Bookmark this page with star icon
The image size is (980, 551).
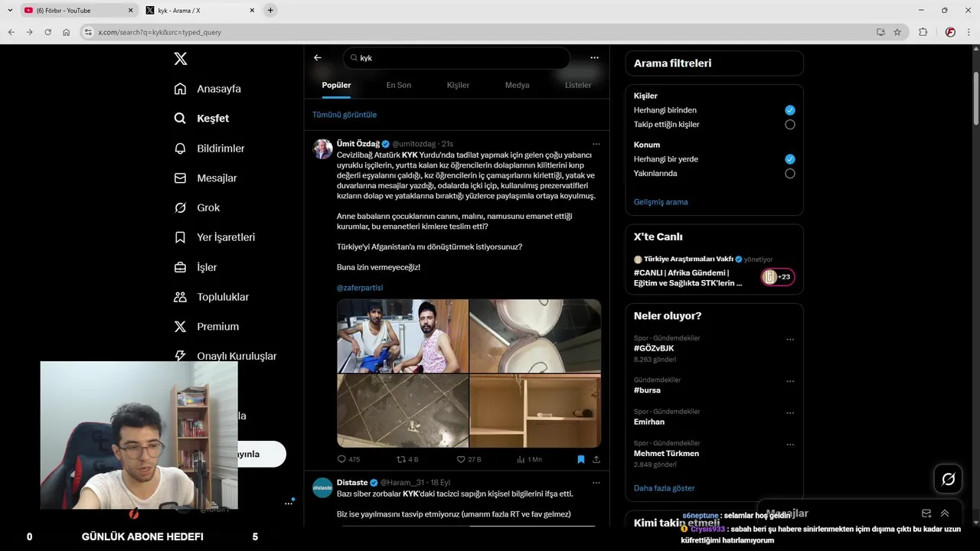tap(897, 32)
